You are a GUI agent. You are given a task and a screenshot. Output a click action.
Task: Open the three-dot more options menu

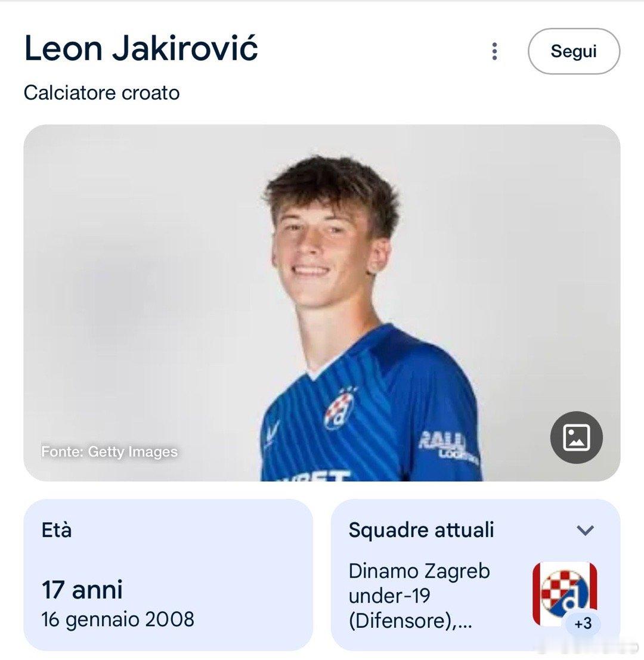click(x=494, y=51)
